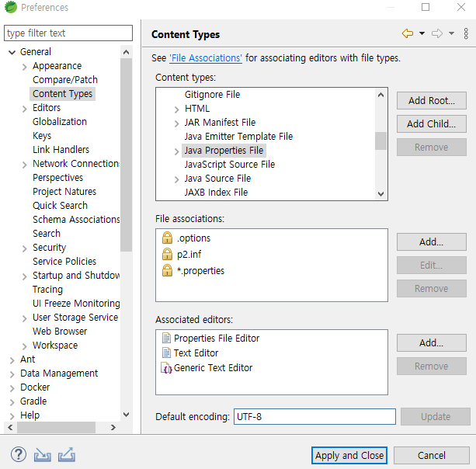The width and height of the screenshot is (476, 469).
Task: Expand the JAR Manifest File type
Action: point(177,123)
